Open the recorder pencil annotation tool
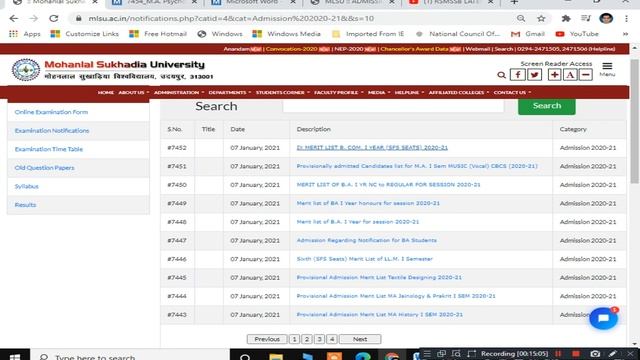The width and height of the screenshot is (640, 360). coord(612,353)
